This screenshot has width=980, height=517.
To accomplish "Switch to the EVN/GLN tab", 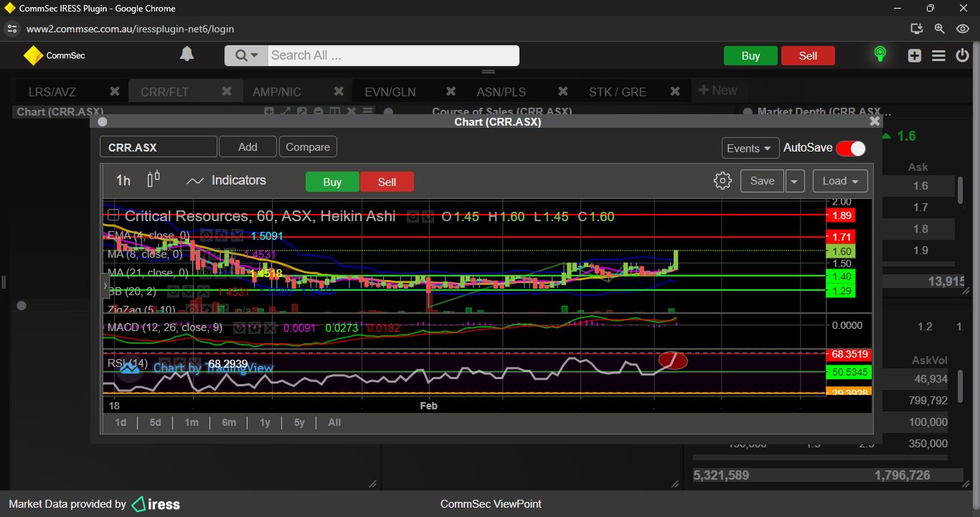I will click(x=390, y=92).
